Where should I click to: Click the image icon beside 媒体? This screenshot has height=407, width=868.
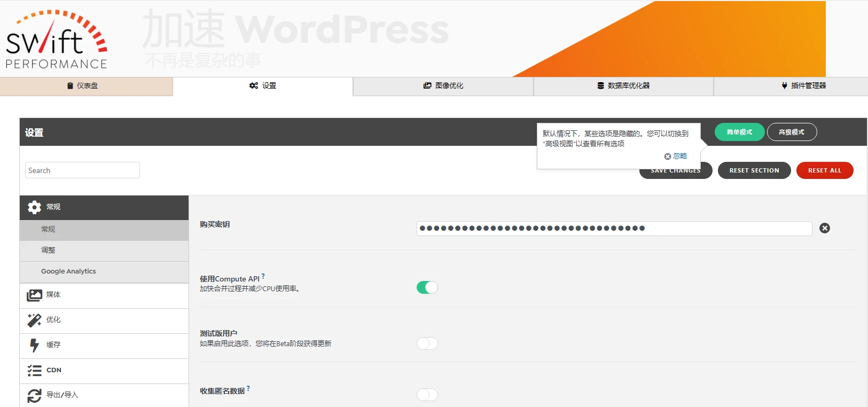click(x=34, y=295)
